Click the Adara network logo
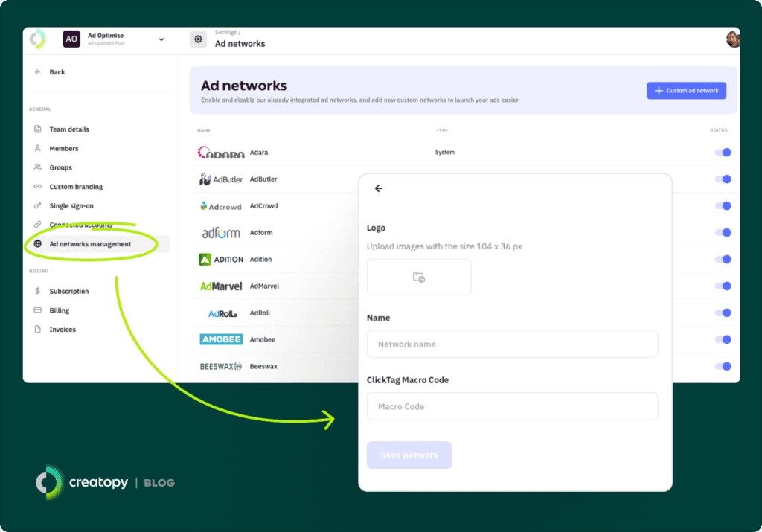The image size is (762, 532). (221, 153)
